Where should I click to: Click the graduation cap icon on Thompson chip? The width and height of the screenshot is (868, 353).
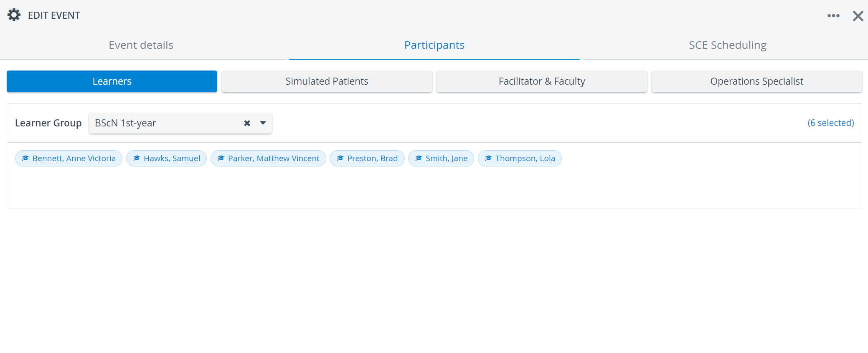point(488,158)
